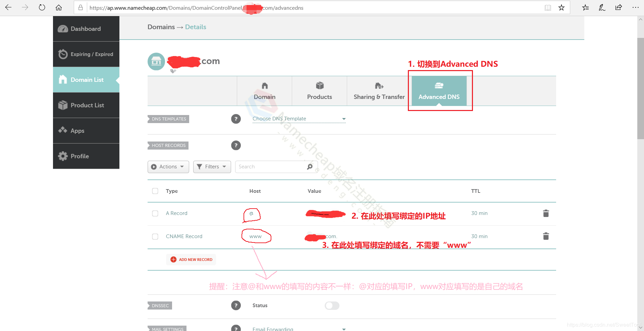
Task: Click the share page icon
Action: click(619, 7)
